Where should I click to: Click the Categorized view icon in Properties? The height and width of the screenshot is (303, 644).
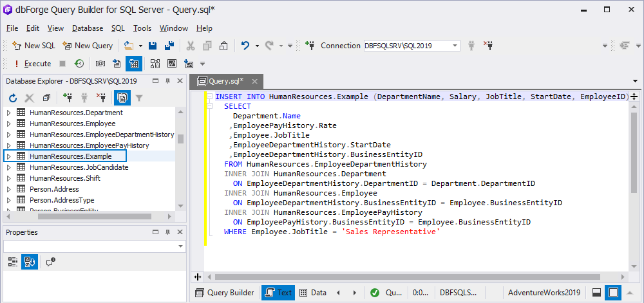(x=13, y=262)
